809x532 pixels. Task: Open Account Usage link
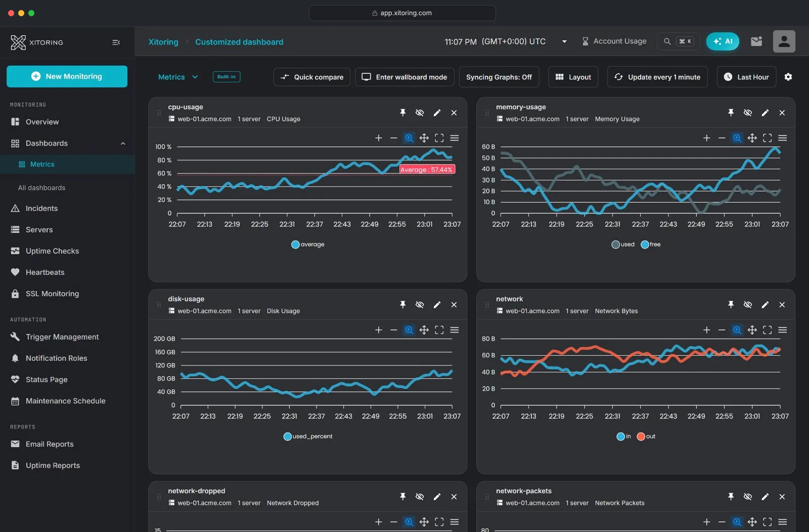(614, 41)
